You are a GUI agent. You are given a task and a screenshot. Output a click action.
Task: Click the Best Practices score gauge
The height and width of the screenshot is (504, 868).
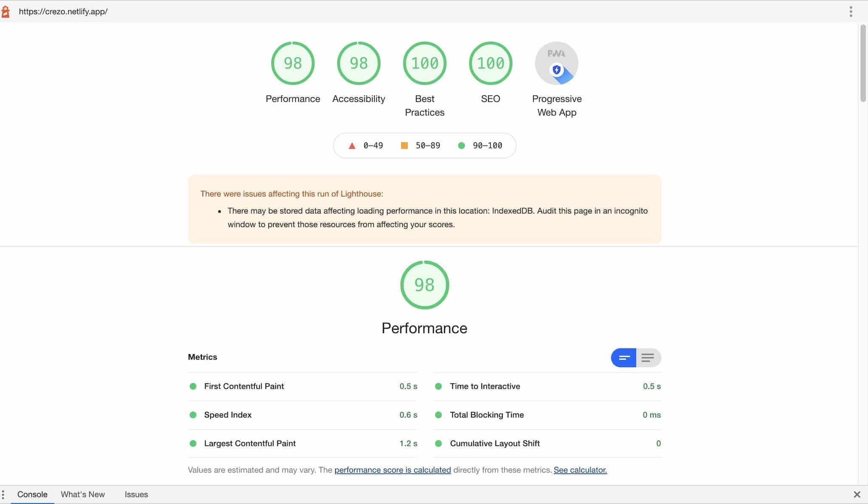pos(424,63)
